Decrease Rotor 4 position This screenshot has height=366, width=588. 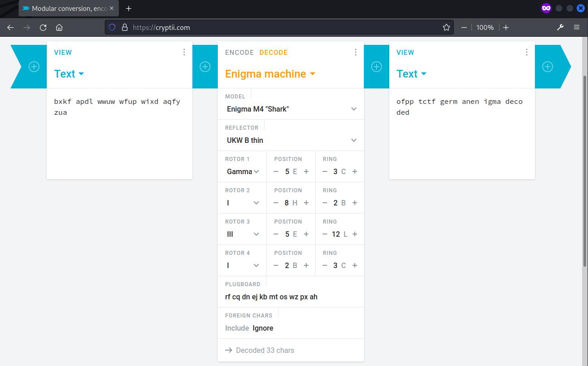276,265
